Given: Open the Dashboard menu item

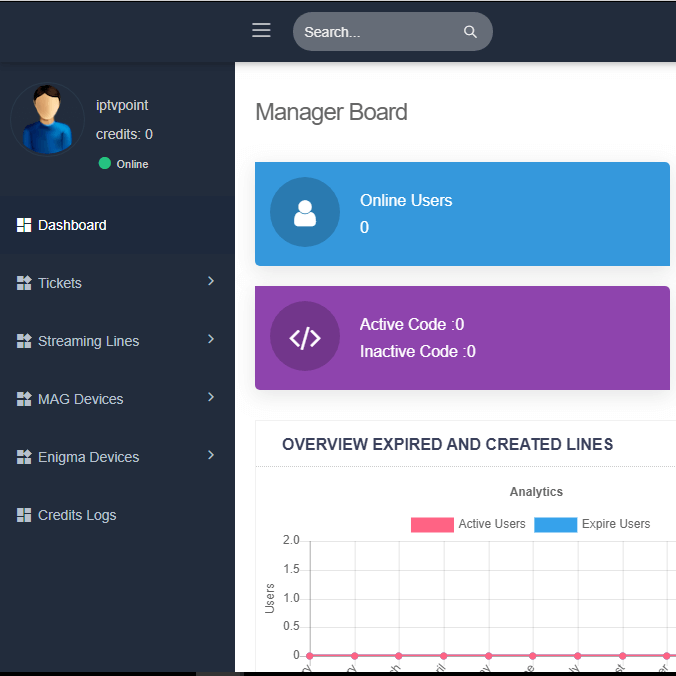Looking at the screenshot, I should [x=72, y=225].
